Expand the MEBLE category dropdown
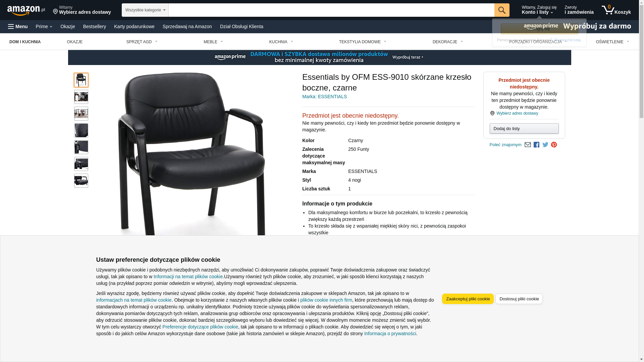The height and width of the screenshot is (362, 644). pos(213,42)
